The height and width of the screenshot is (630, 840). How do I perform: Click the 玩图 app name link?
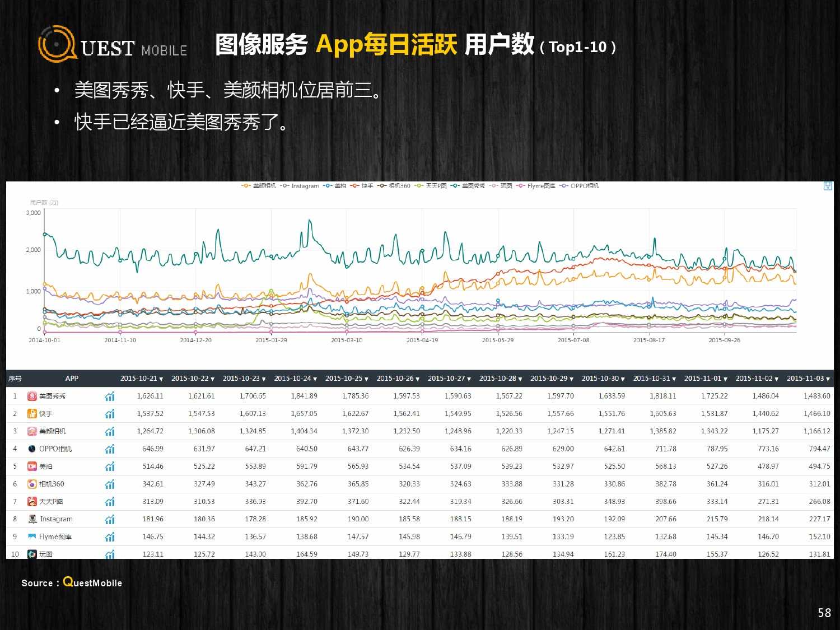pyautogui.click(x=46, y=554)
